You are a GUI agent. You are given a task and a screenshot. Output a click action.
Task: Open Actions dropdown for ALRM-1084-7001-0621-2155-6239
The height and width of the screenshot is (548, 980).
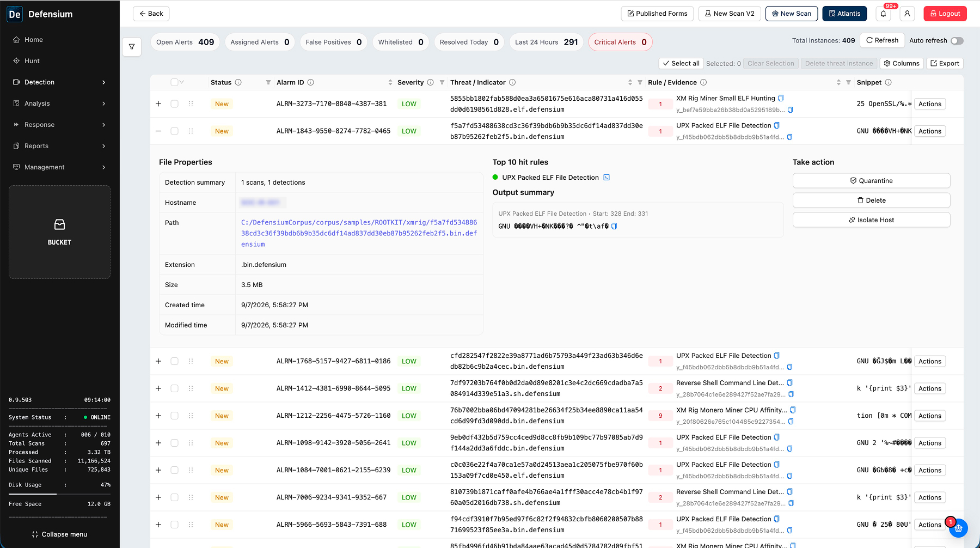tap(929, 470)
